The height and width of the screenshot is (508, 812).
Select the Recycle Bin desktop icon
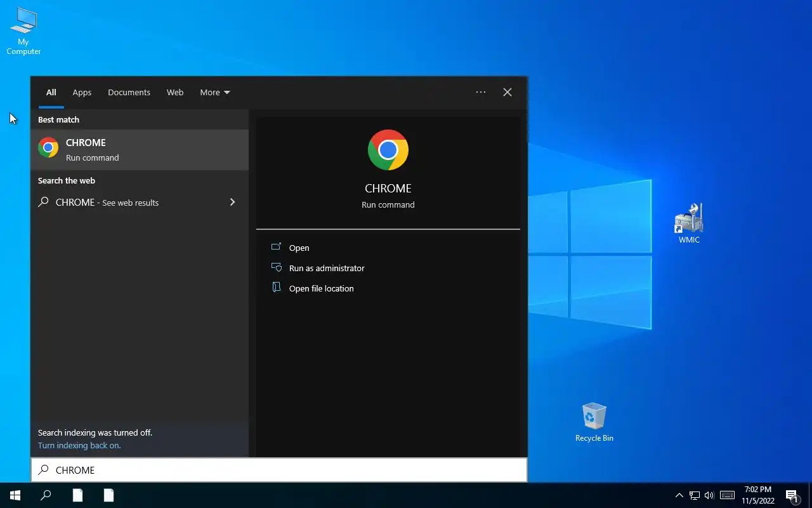[594, 422]
